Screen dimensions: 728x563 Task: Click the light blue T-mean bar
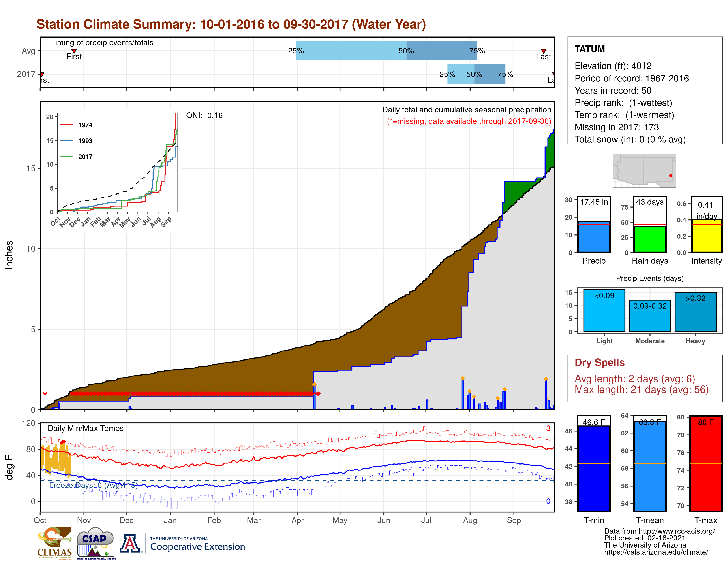coord(650,466)
